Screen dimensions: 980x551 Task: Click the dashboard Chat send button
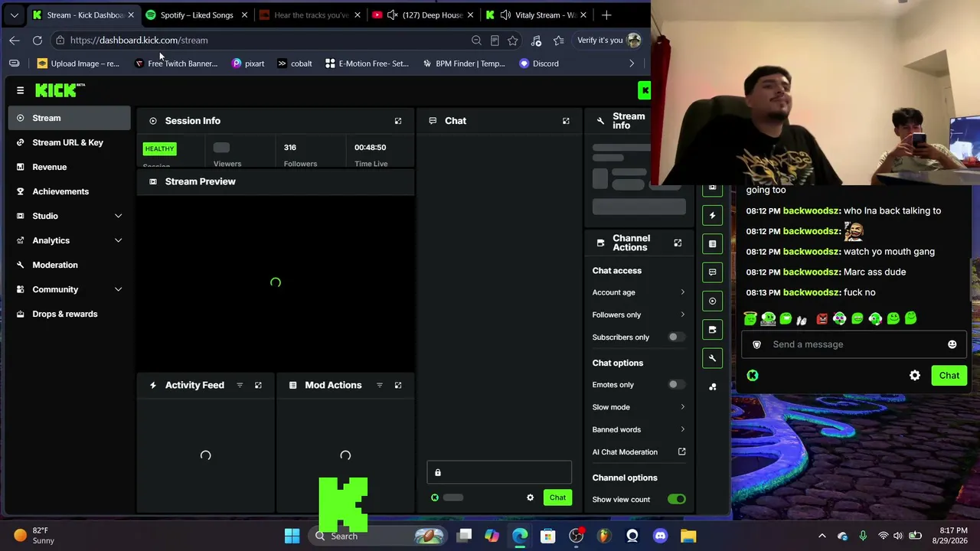click(557, 497)
